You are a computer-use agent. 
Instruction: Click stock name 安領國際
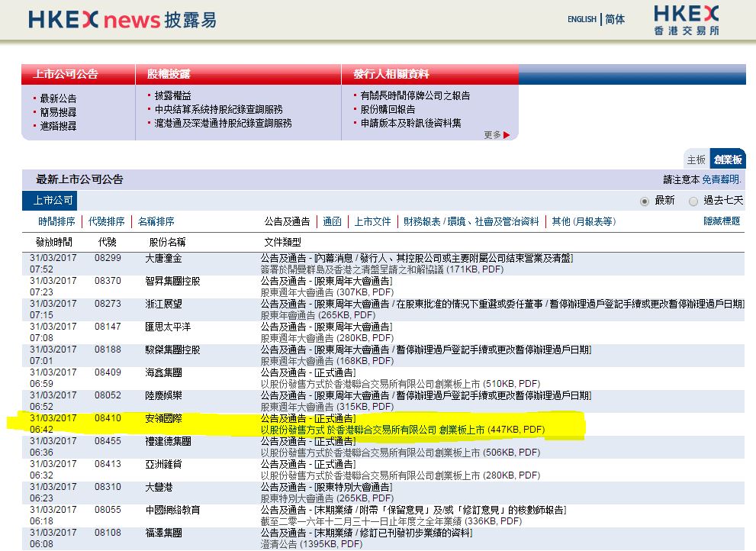pos(163,419)
